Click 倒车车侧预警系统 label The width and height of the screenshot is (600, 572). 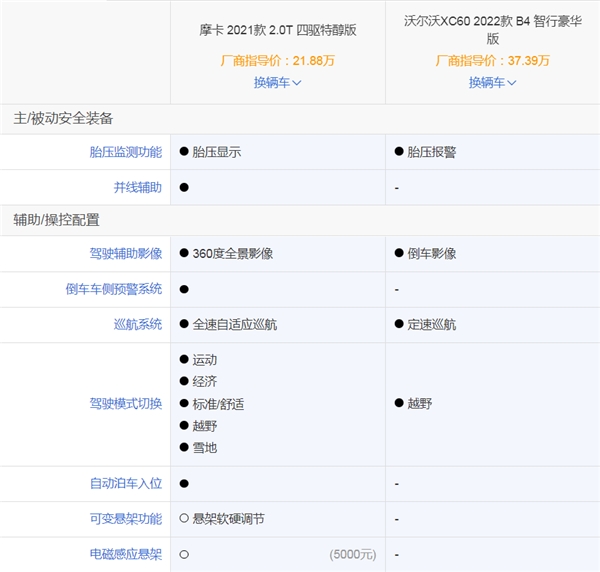[x=111, y=289]
